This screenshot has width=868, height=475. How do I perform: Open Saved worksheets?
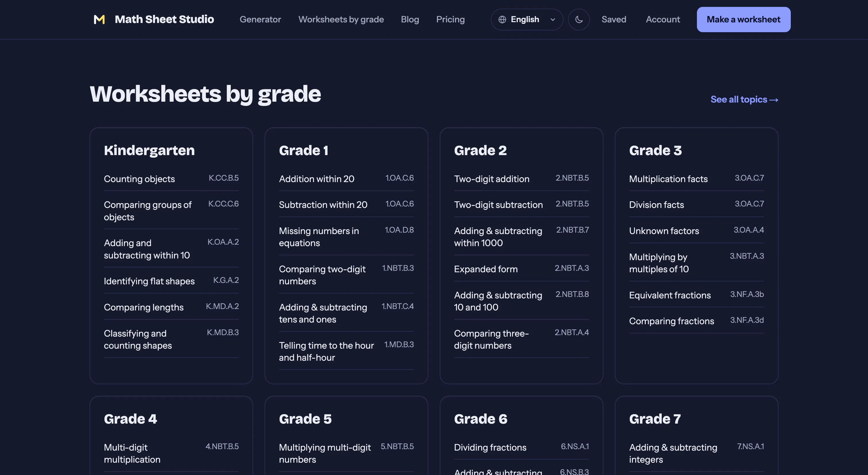click(x=614, y=20)
